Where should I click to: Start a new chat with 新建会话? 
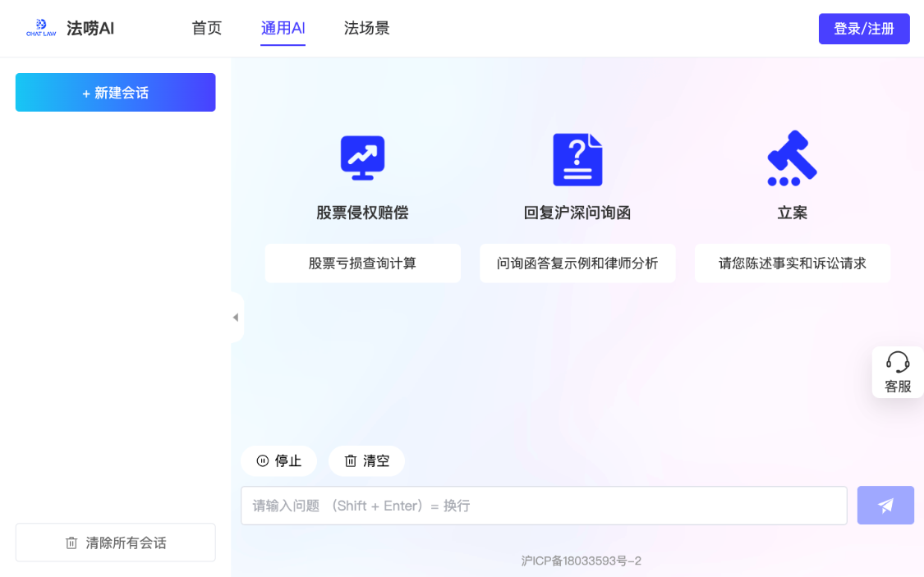tap(115, 93)
